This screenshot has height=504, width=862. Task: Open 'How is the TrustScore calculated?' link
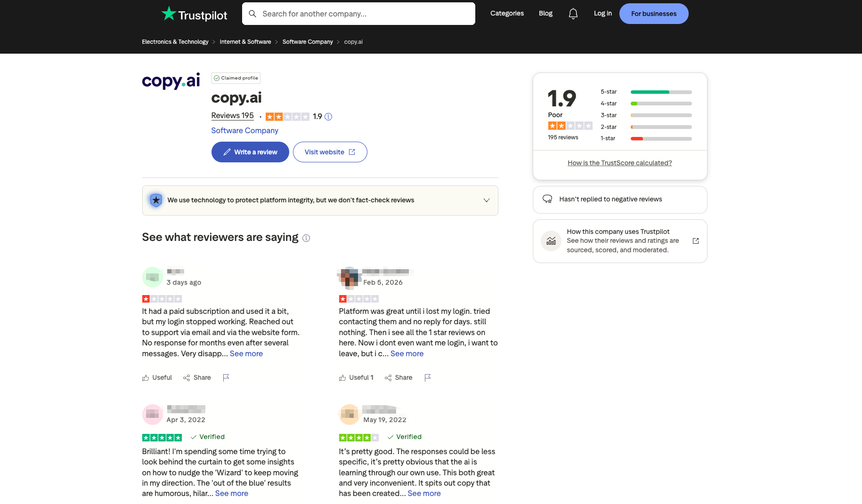tap(619, 163)
